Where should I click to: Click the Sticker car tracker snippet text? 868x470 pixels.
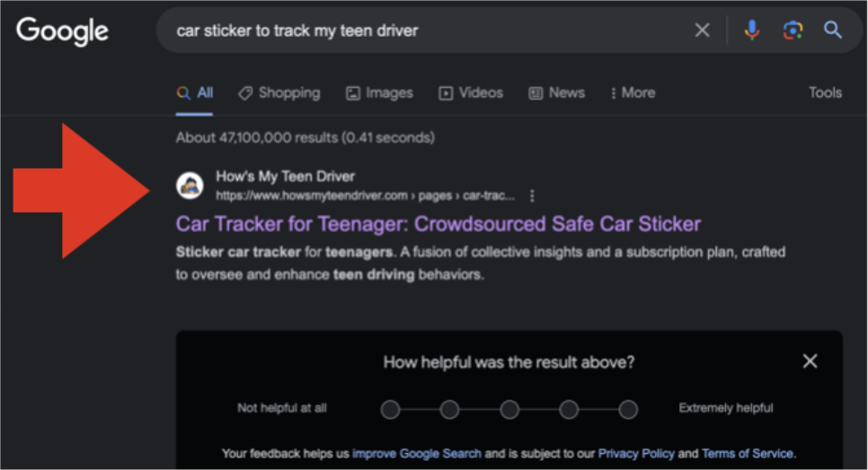(481, 263)
